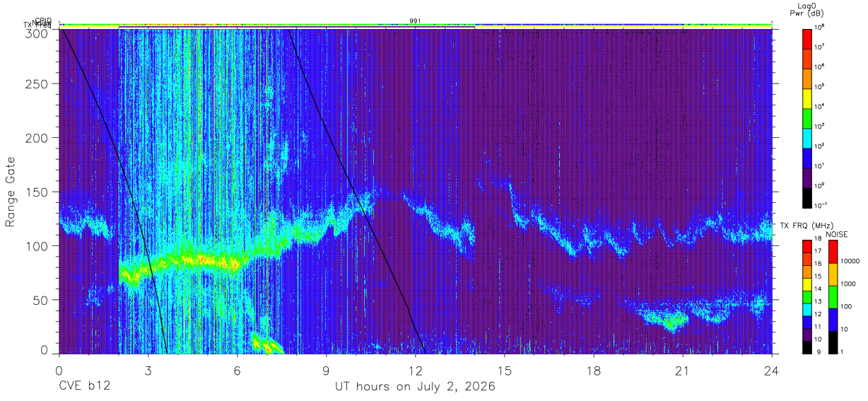
Task: Click the '1' label on NOISE colorbar
Action: tap(842, 351)
